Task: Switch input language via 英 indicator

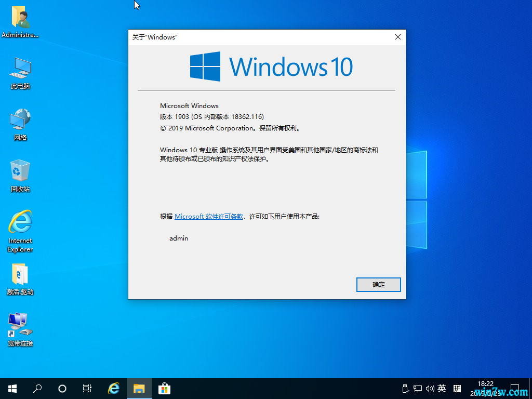Action: click(x=442, y=388)
